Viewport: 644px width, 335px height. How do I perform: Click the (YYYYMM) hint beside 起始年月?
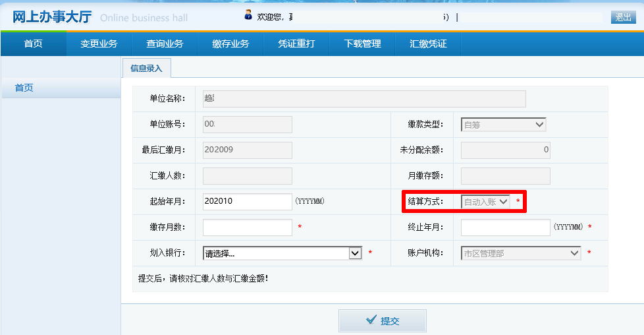coord(309,201)
